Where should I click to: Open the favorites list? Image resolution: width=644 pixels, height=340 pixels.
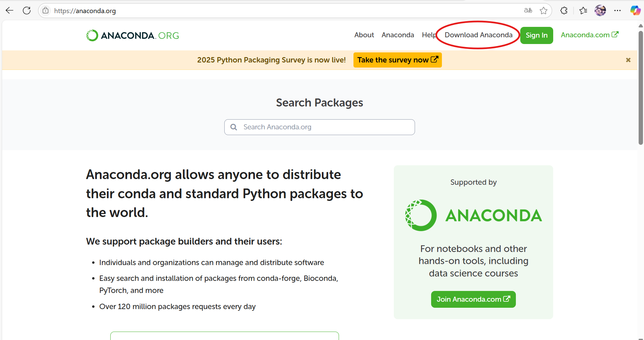coord(583,11)
